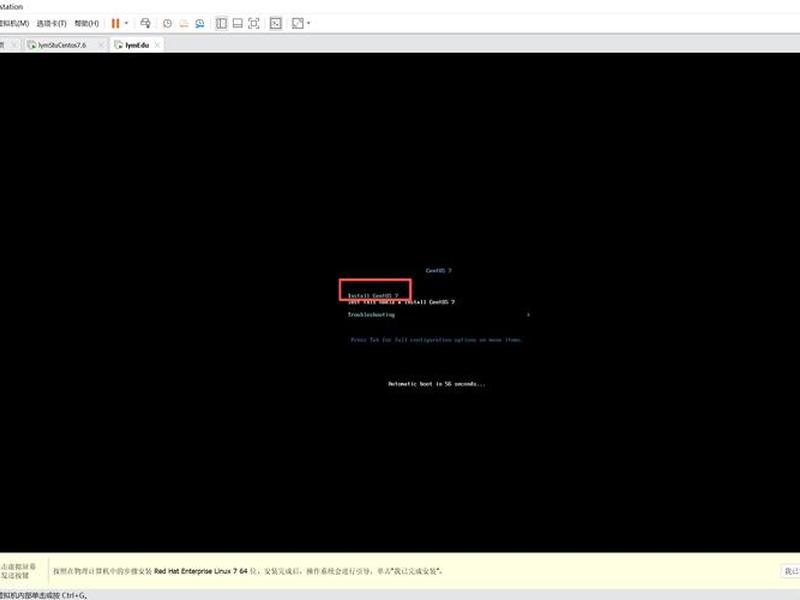The width and height of the screenshot is (800, 600).
Task: Open the Troubleshooting submenu arrow
Action: tap(528, 315)
